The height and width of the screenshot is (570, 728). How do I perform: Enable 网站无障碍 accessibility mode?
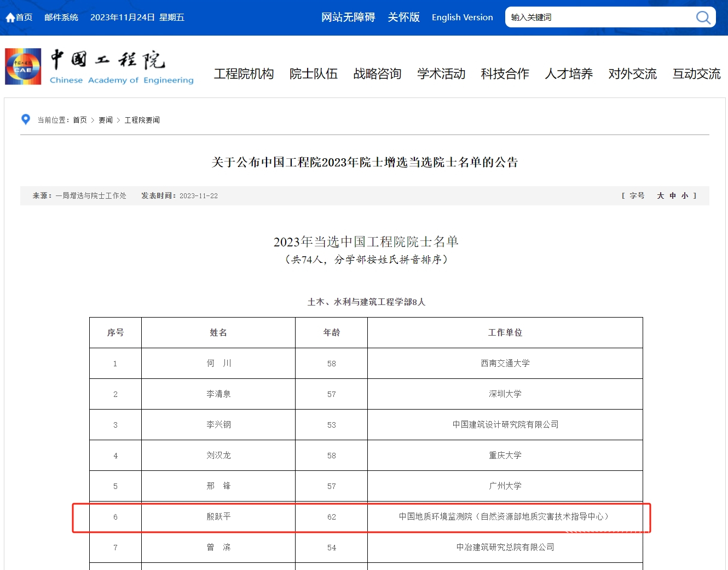348,18
